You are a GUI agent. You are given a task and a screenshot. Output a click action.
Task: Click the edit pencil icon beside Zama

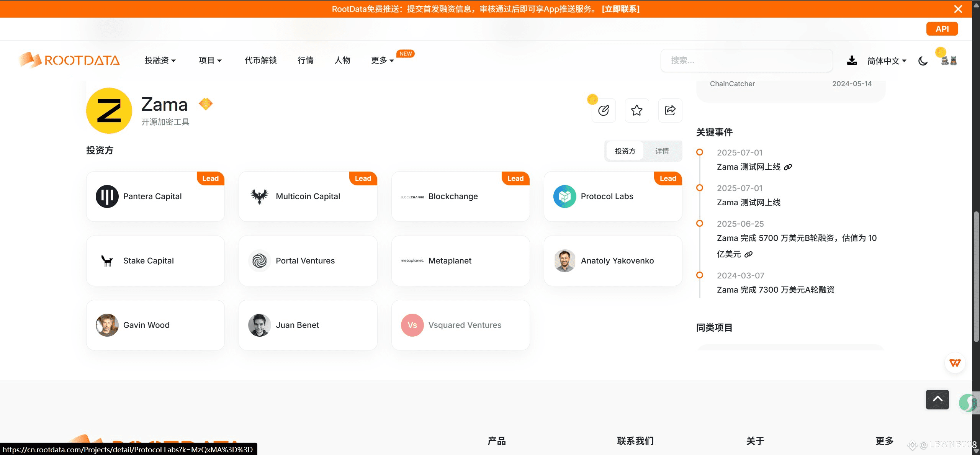coord(604,111)
